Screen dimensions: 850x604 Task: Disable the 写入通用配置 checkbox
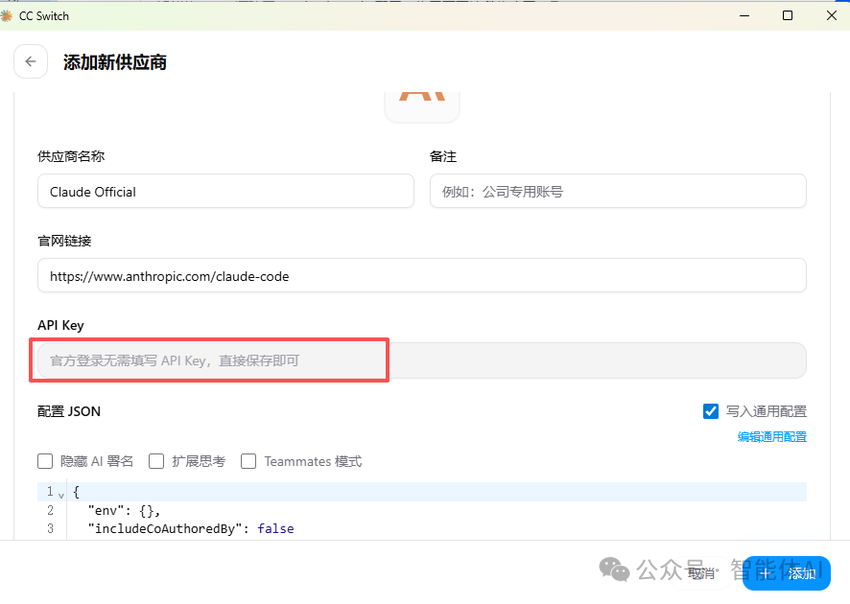tap(710, 410)
